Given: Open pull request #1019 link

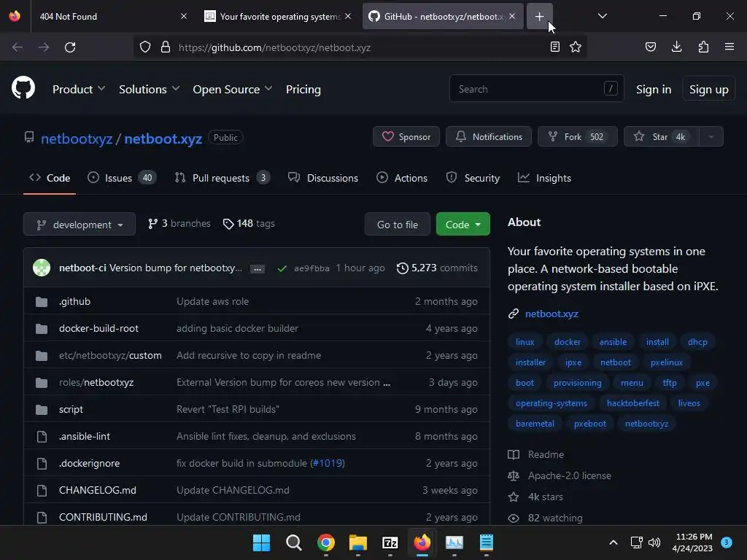Looking at the screenshot, I should coord(328,463).
